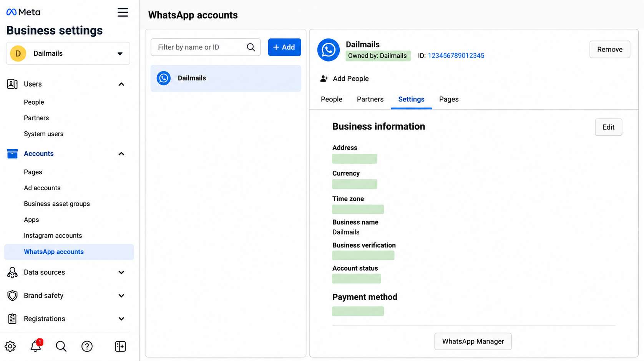Click the blue Add button
The image size is (644, 361).
(x=284, y=47)
